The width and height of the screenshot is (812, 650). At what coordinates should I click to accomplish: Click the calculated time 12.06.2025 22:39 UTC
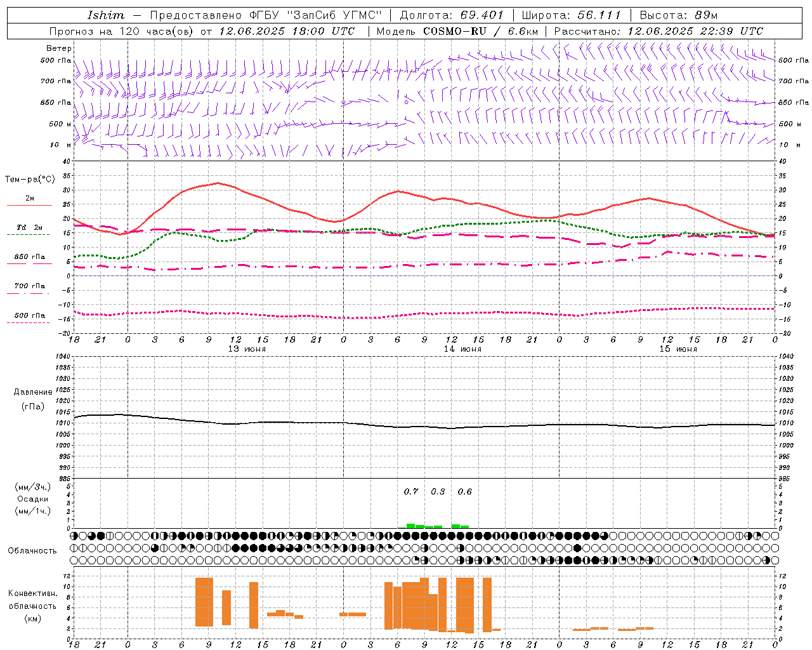click(x=695, y=31)
